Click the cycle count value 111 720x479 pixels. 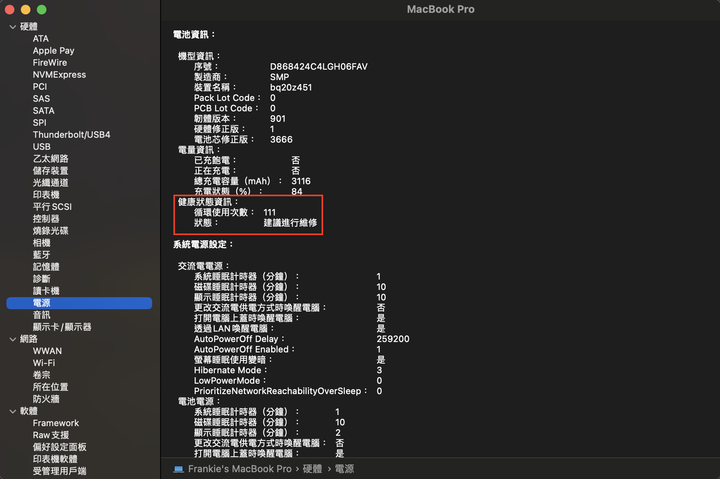pos(270,212)
